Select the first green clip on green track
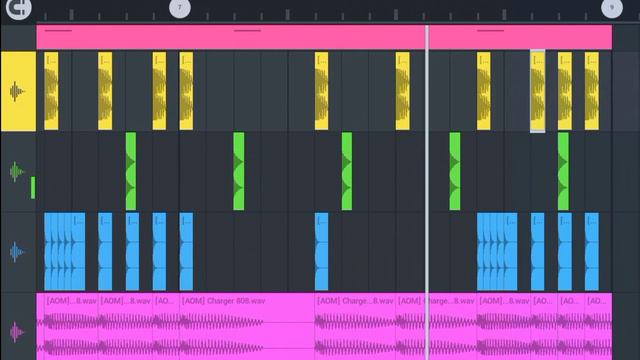Screen dimensions: 640x360 pyautogui.click(x=131, y=171)
